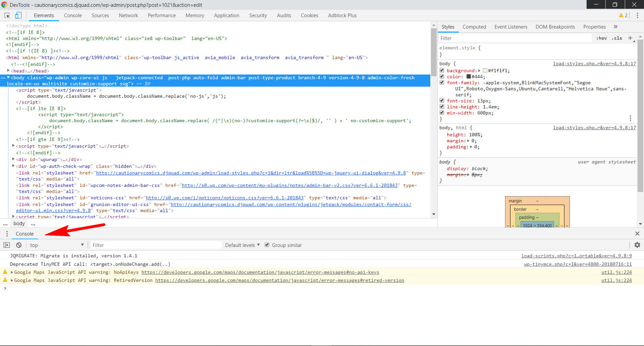Expand the wp-auth-check-wrap div node
The height and width of the screenshot is (346, 644).
[13, 166]
